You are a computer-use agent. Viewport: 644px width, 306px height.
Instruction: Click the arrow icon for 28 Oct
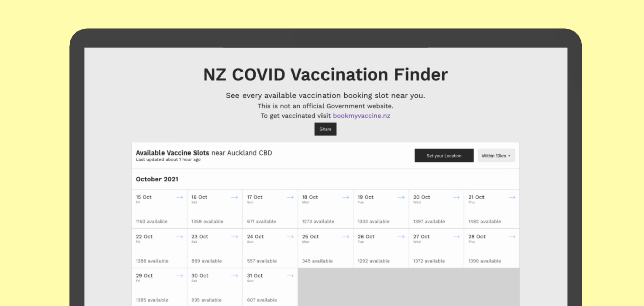tap(512, 237)
